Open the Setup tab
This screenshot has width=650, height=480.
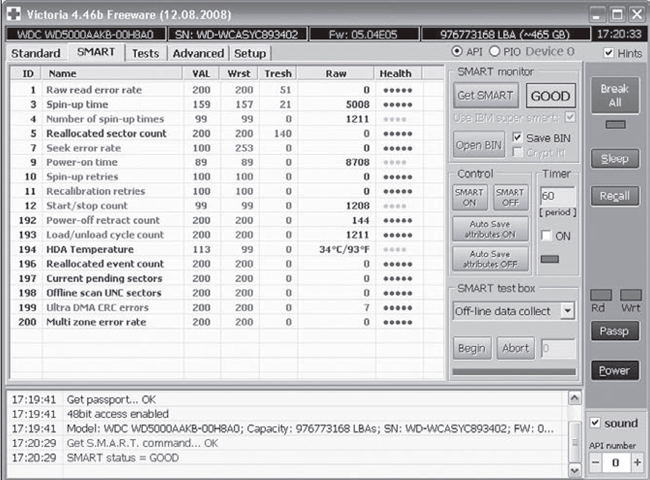point(250,53)
